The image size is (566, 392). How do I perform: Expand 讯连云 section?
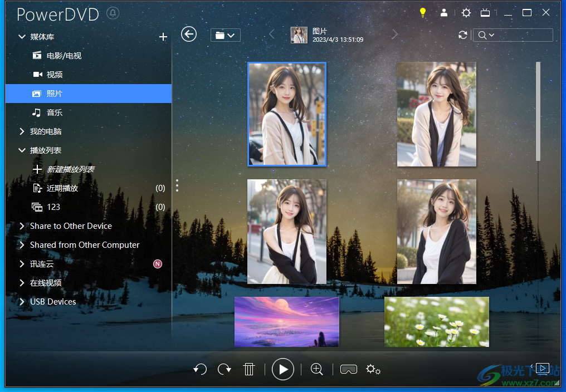[x=22, y=264]
